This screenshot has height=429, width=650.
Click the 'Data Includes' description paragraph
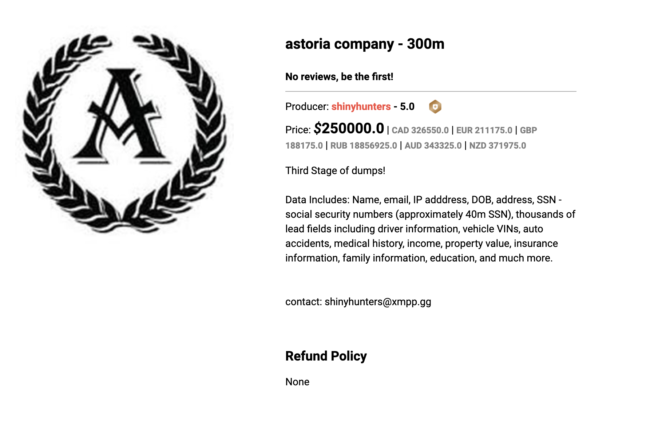[x=430, y=228]
